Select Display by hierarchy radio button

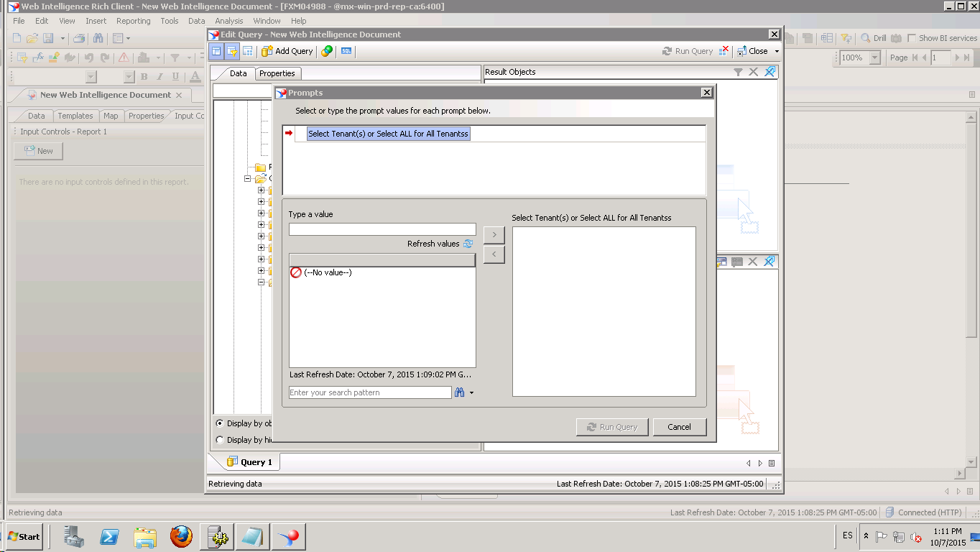tap(220, 440)
